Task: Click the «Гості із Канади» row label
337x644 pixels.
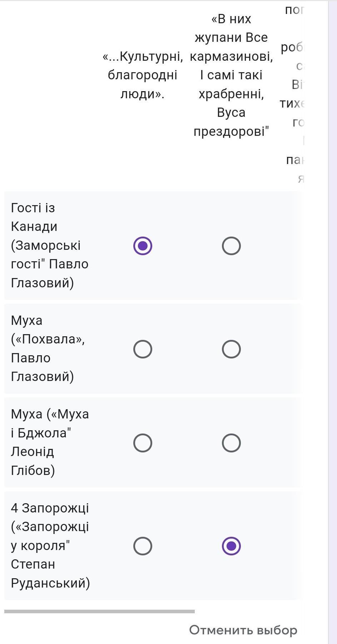Action: tap(50, 245)
